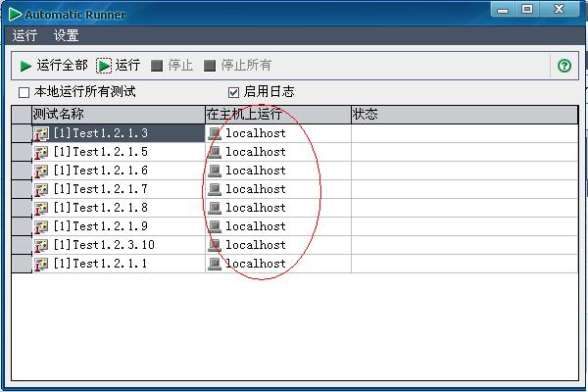The width and height of the screenshot is (588, 392).
Task: Maximize the Automatic Runner window
Action: click(x=527, y=10)
